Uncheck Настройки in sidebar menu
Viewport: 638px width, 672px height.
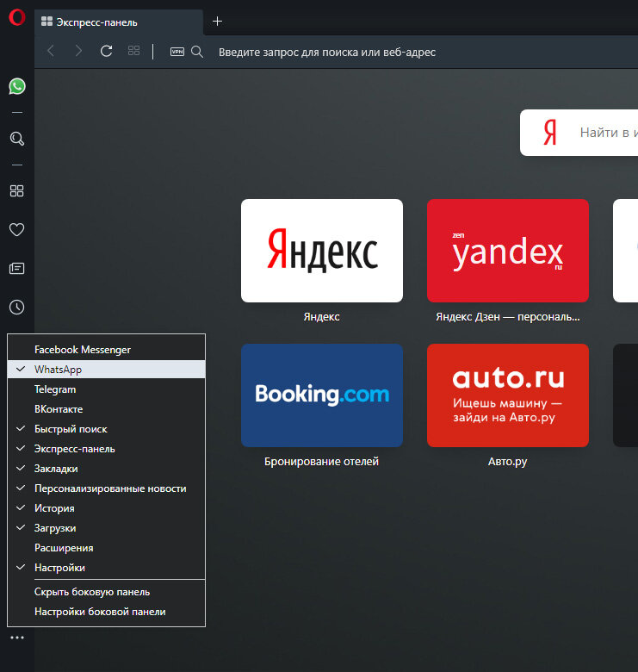106,568
